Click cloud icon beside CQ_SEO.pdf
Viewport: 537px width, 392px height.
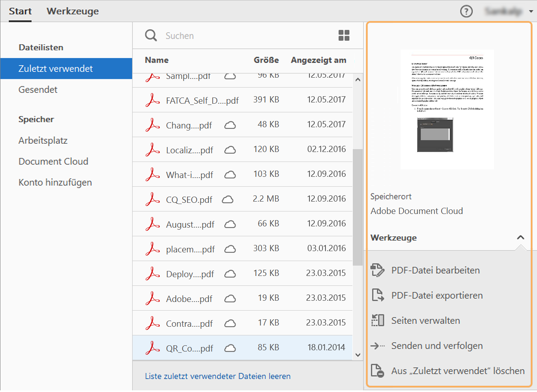[x=228, y=200]
